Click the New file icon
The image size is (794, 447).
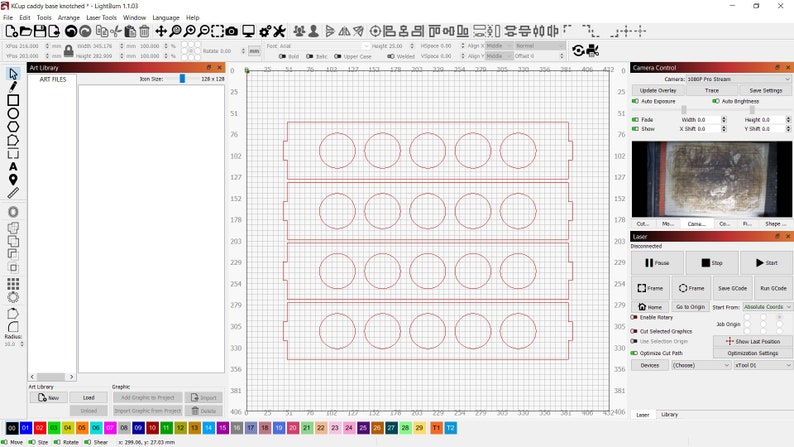(x=11, y=31)
